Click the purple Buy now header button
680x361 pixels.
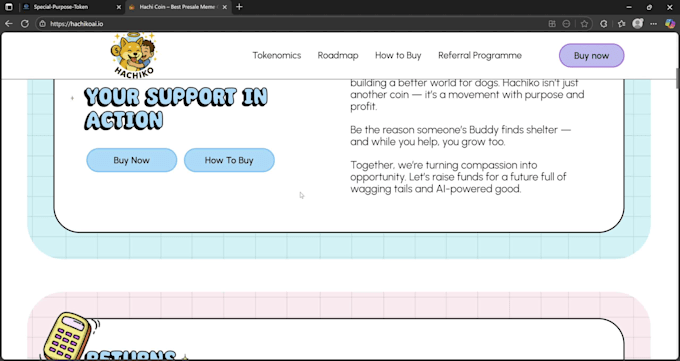pyautogui.click(x=592, y=56)
